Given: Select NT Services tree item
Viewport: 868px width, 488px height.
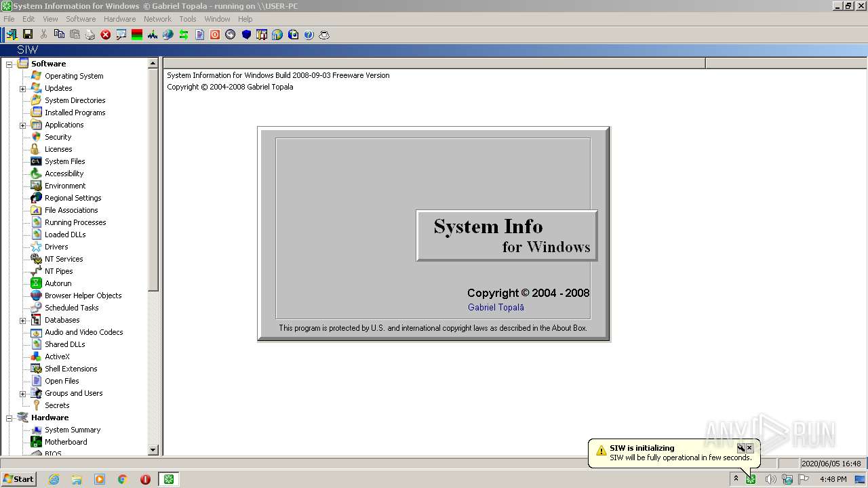Looking at the screenshot, I should point(64,259).
